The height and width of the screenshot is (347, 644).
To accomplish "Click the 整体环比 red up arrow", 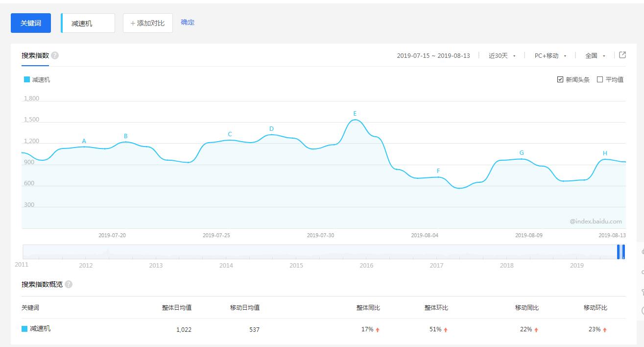I will [446, 330].
